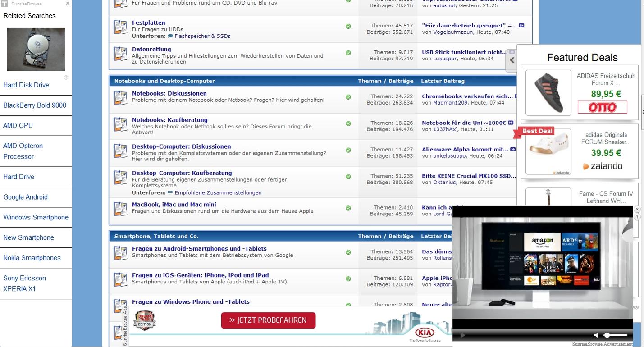Click the infinity icon before Empfohlene Zusammenstellungen
644x347 pixels.
point(170,192)
